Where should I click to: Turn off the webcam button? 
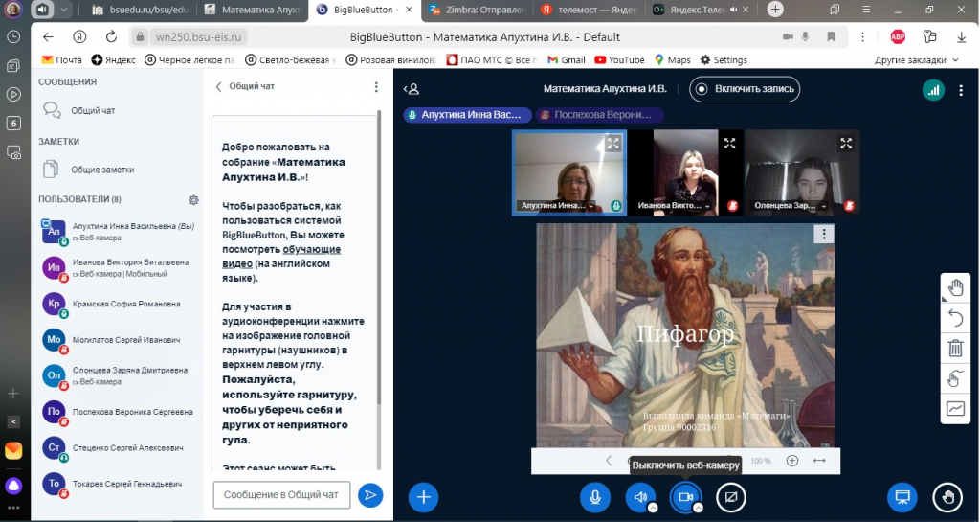[685, 497]
